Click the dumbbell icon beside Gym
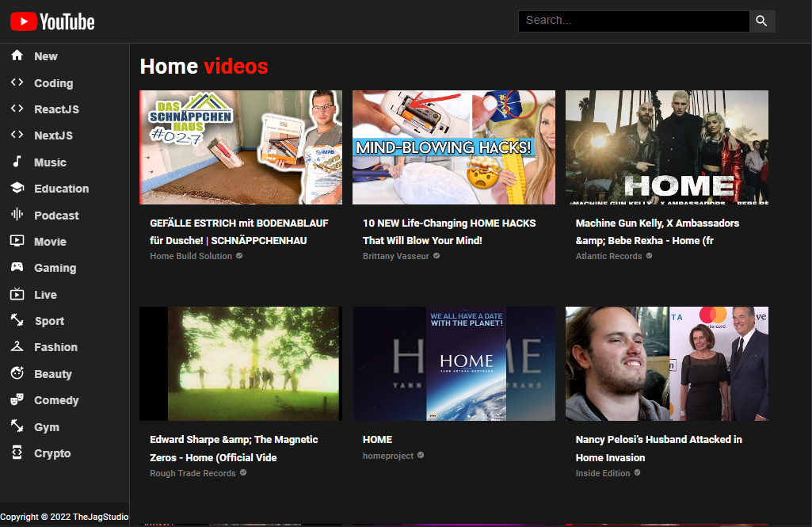The height and width of the screenshot is (527, 812). [17, 426]
